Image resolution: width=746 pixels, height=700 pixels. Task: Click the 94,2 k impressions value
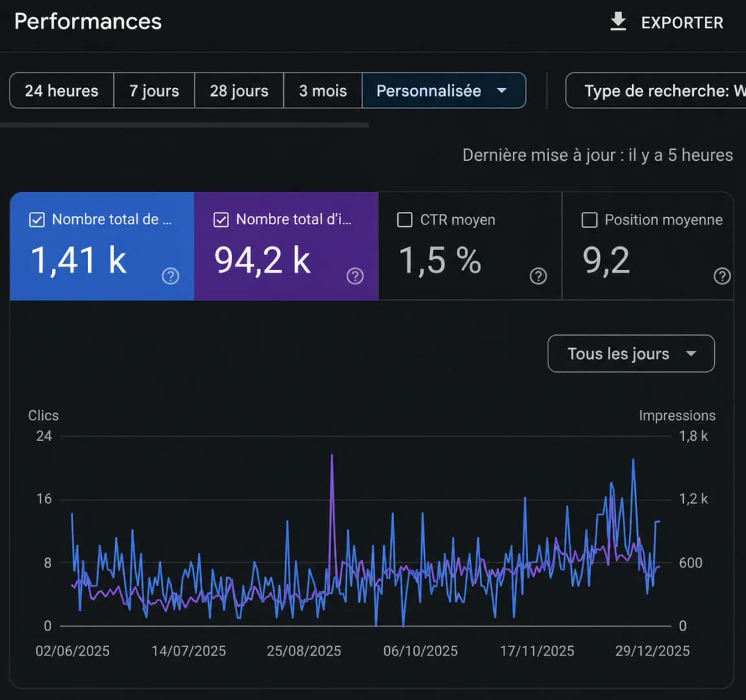tap(262, 261)
